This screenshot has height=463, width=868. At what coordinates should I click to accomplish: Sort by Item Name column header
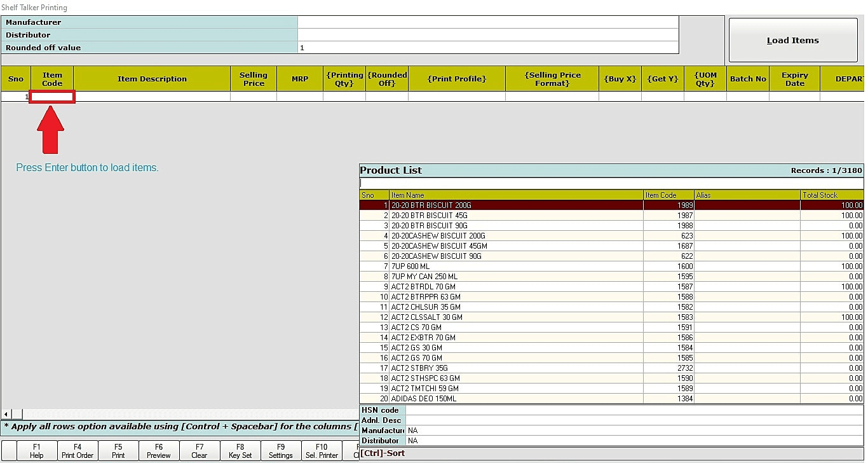tap(515, 195)
